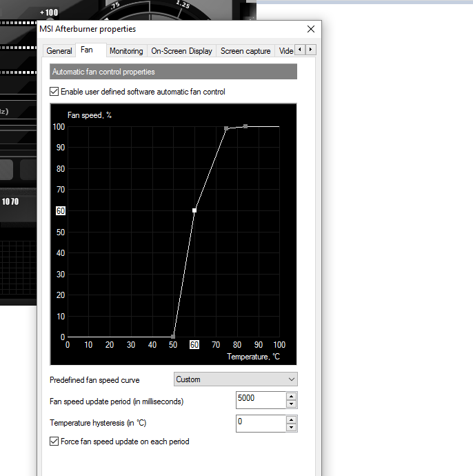
Task: Open the Predefined fan speed curve dropdown
Action: pyautogui.click(x=235, y=379)
